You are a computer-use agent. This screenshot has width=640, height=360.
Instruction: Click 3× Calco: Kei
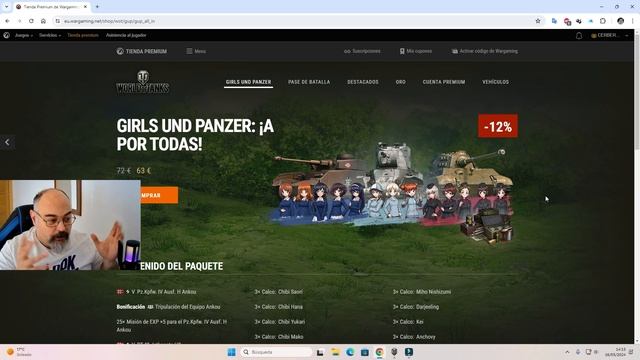click(408, 322)
